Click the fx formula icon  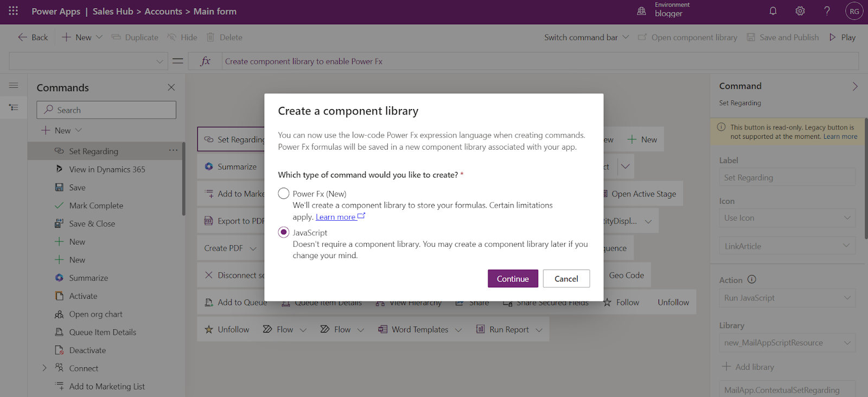(206, 61)
